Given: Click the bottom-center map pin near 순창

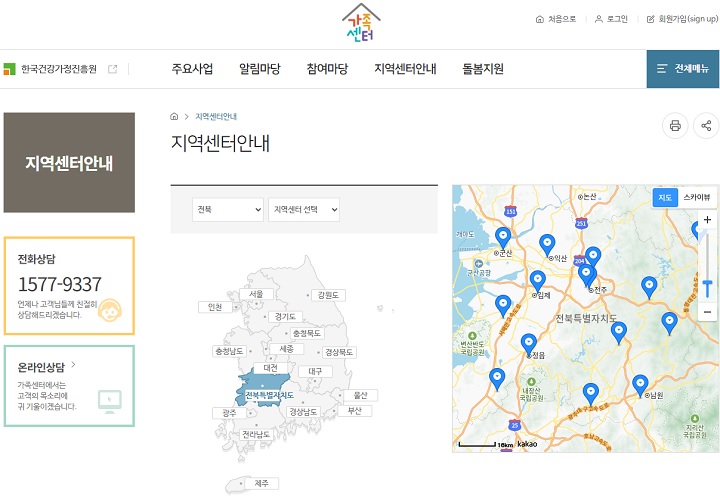Looking at the screenshot, I should pyautogui.click(x=591, y=394).
